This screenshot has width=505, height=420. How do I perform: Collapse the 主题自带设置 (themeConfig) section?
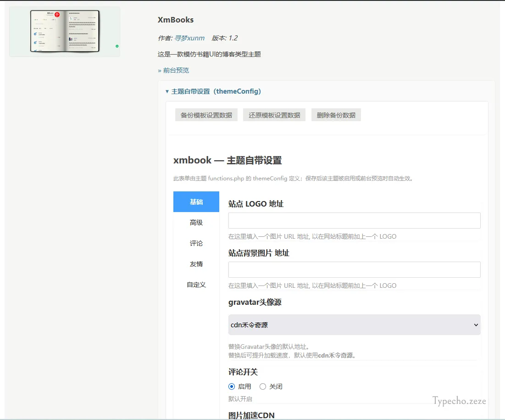(x=213, y=91)
